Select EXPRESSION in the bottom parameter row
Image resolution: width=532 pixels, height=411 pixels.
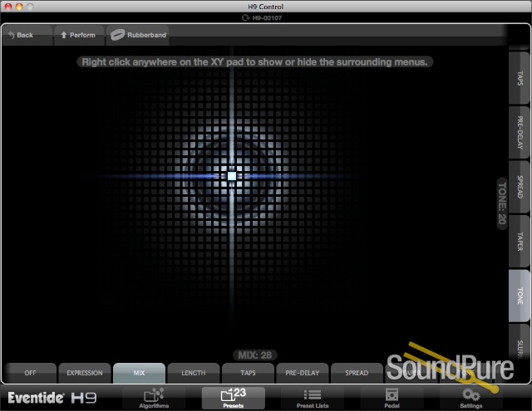[84, 373]
